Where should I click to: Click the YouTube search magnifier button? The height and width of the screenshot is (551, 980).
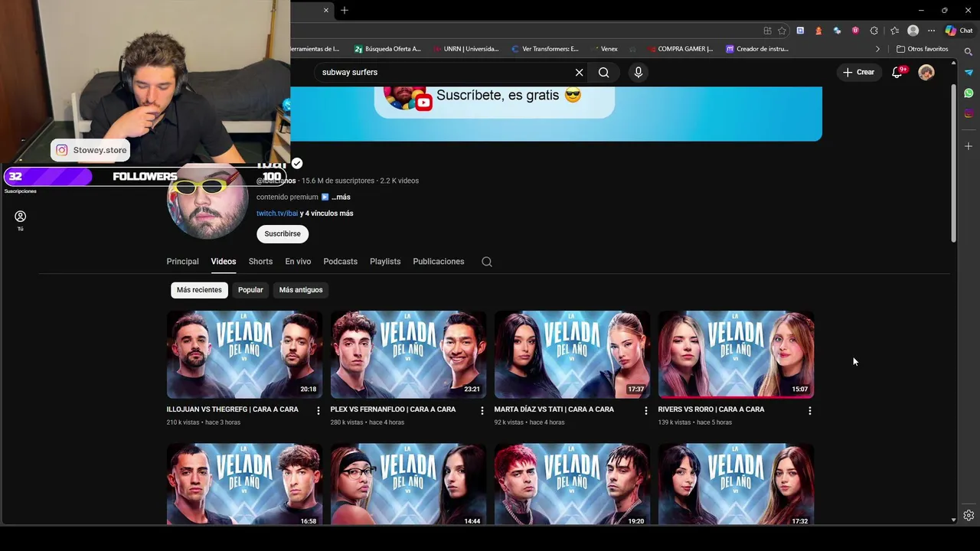(x=604, y=72)
